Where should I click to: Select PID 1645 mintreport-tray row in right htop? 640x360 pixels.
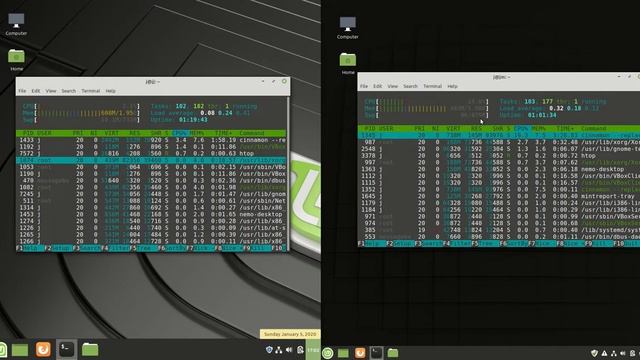coord(499,196)
